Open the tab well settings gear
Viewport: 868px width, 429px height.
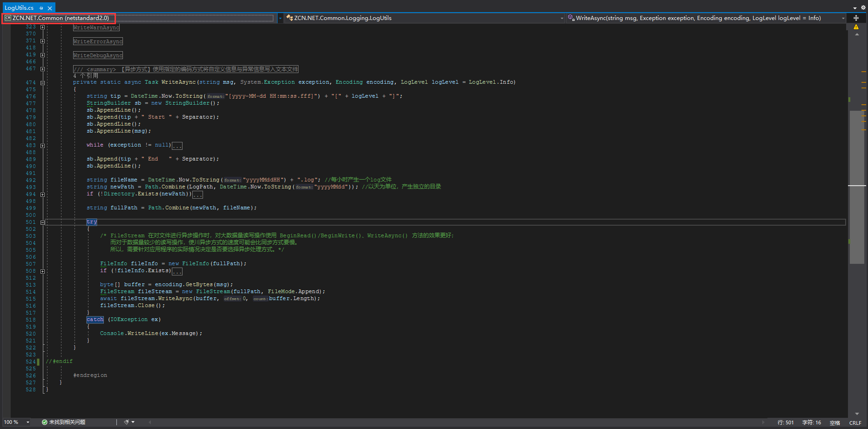(863, 7)
